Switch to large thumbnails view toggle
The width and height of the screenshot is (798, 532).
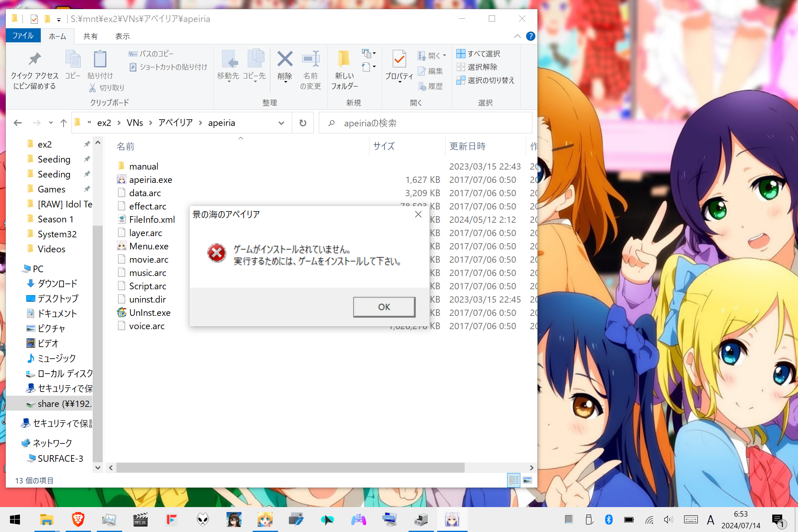[x=527, y=480]
